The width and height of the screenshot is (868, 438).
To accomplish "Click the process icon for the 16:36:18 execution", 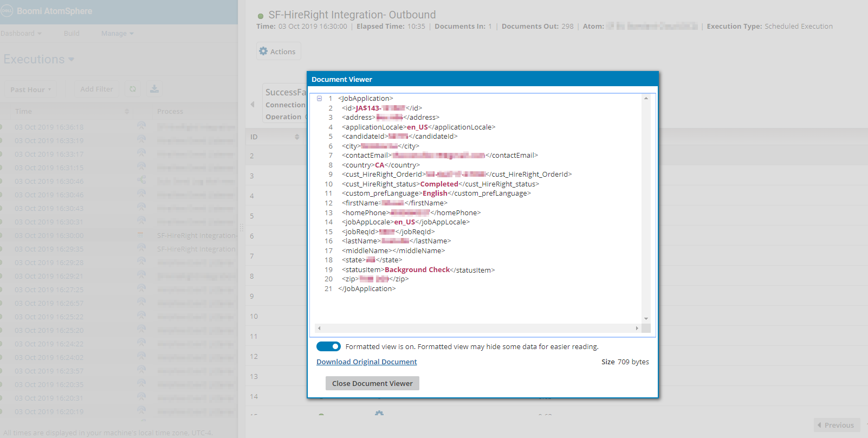I will tap(141, 126).
